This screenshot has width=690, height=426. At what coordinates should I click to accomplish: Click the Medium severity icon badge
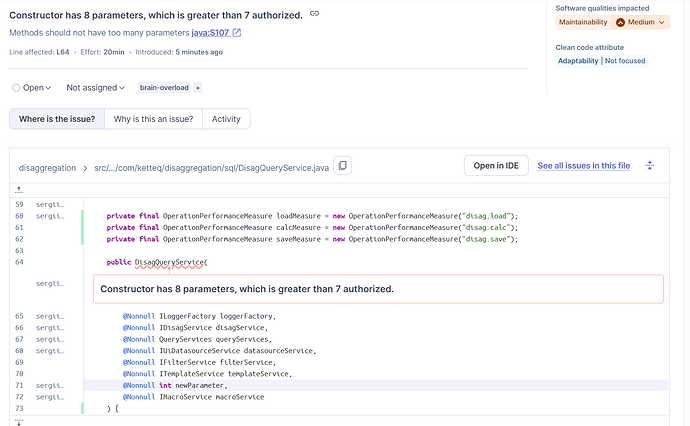coord(620,22)
